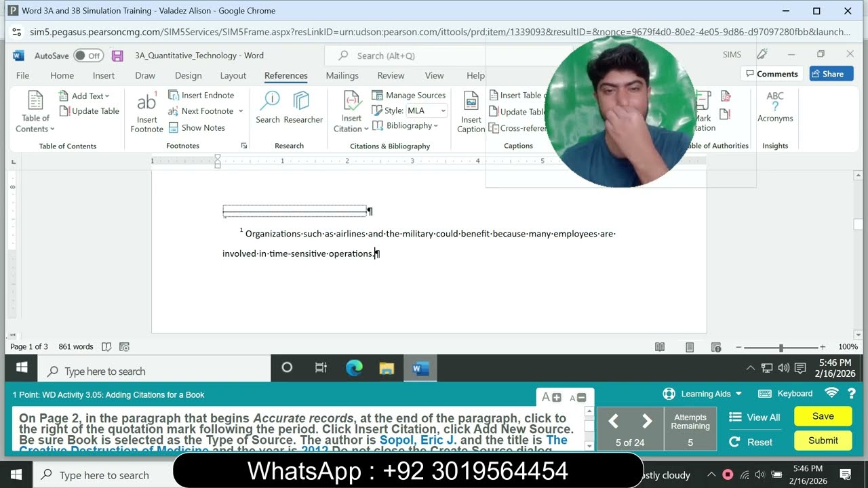Click the simulated taskbar Edge icon
Viewport: 868px width, 488px height.
pos(354,369)
